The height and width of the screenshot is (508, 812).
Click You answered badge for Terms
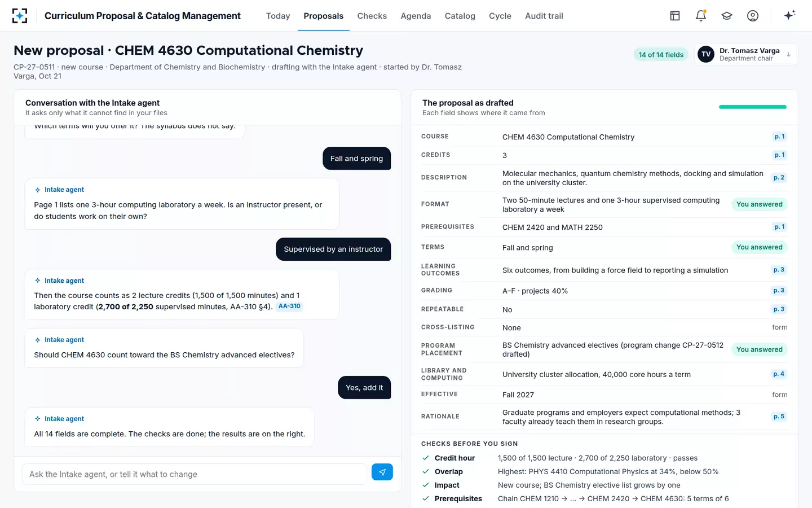click(759, 247)
